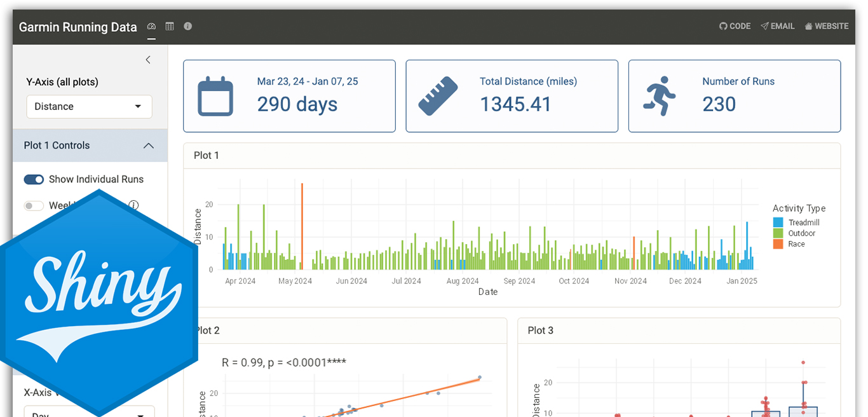Open the GitHub CODE link
868x417 pixels.
(x=735, y=26)
